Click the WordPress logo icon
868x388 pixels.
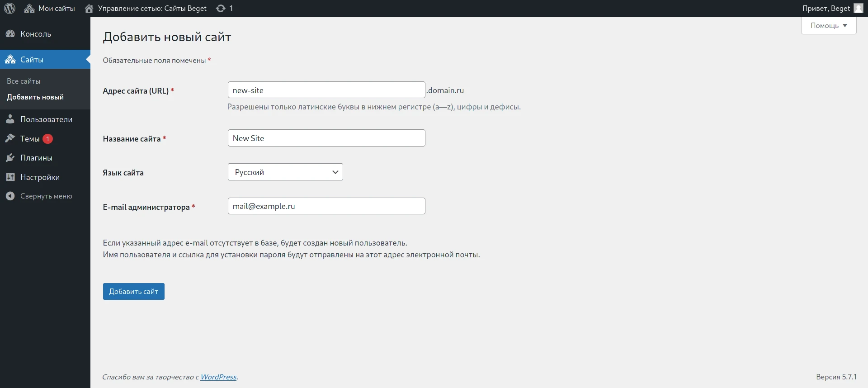(9, 8)
